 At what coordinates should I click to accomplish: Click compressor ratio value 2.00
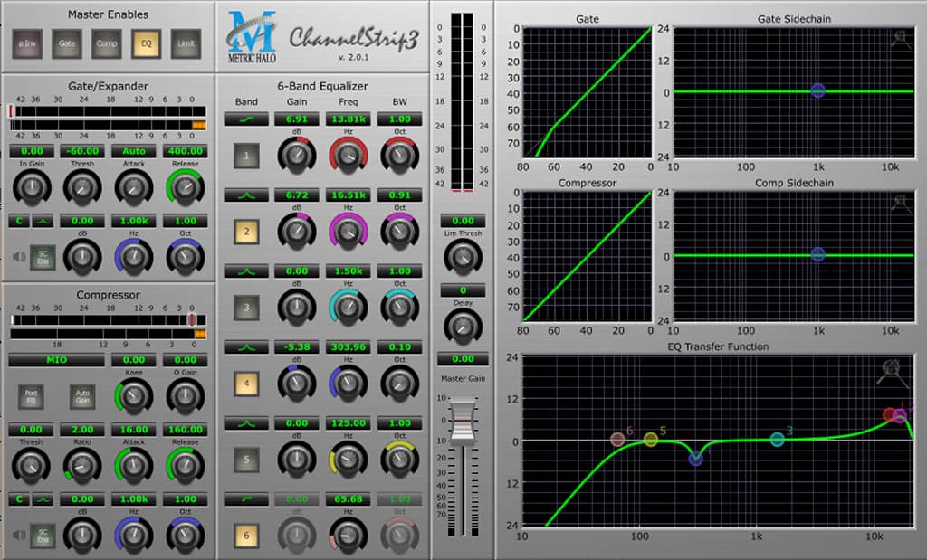(x=82, y=430)
